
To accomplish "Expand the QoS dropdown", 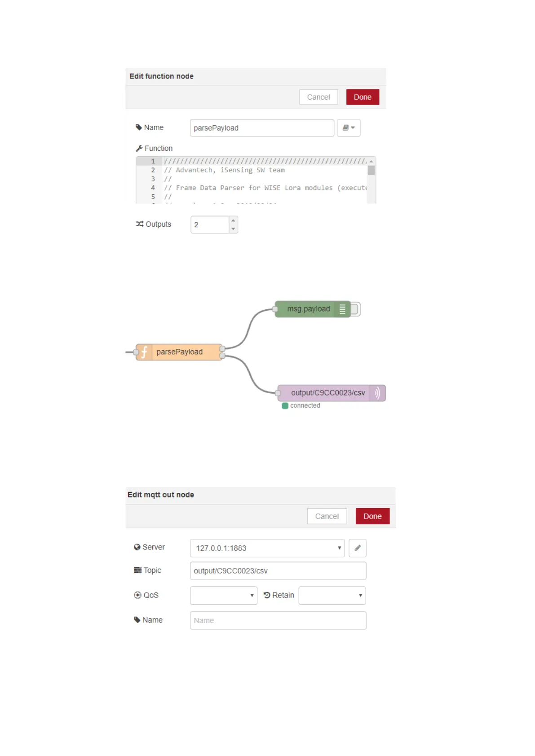I will [x=224, y=595].
